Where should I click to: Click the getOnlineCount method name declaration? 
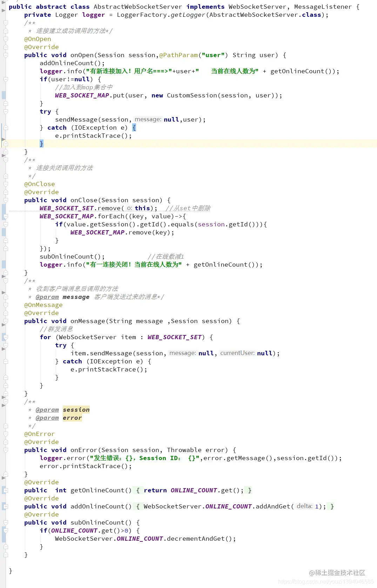(x=97, y=490)
